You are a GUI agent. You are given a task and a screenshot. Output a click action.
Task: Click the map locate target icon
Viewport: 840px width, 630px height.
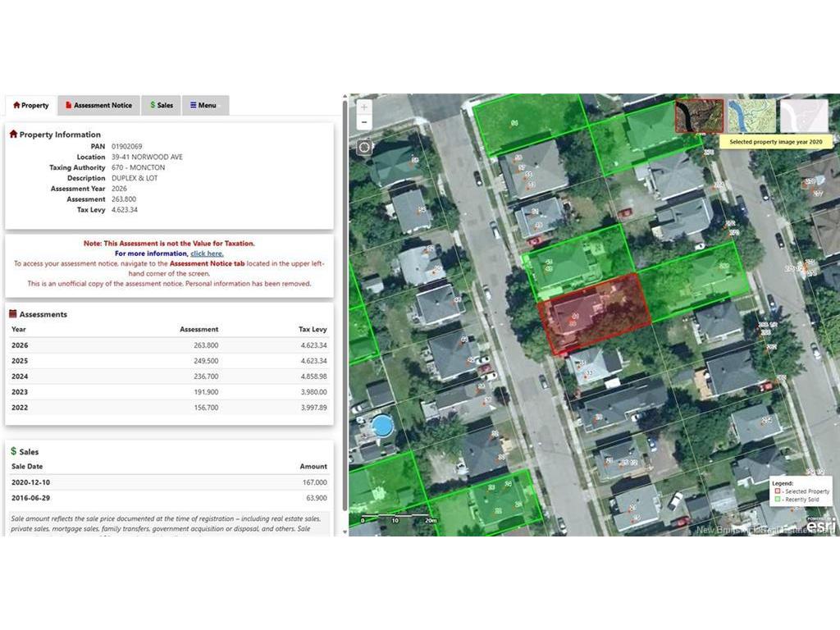pyautogui.click(x=364, y=147)
